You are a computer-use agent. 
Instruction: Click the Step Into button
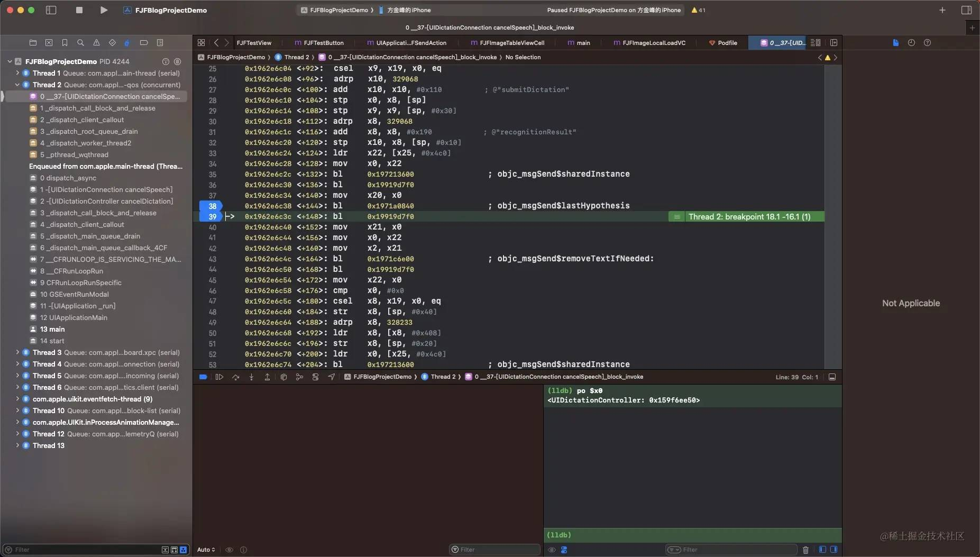coord(251,377)
